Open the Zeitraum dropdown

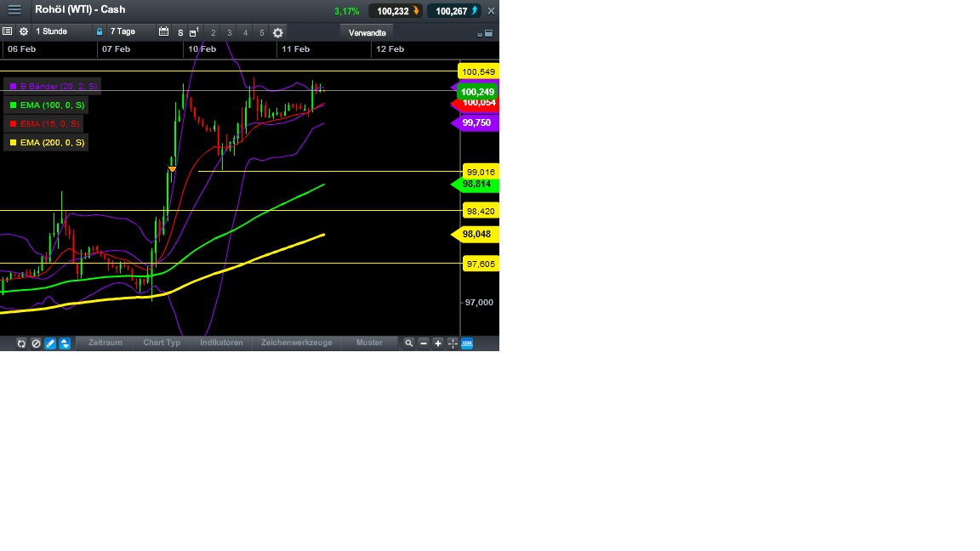tap(105, 343)
